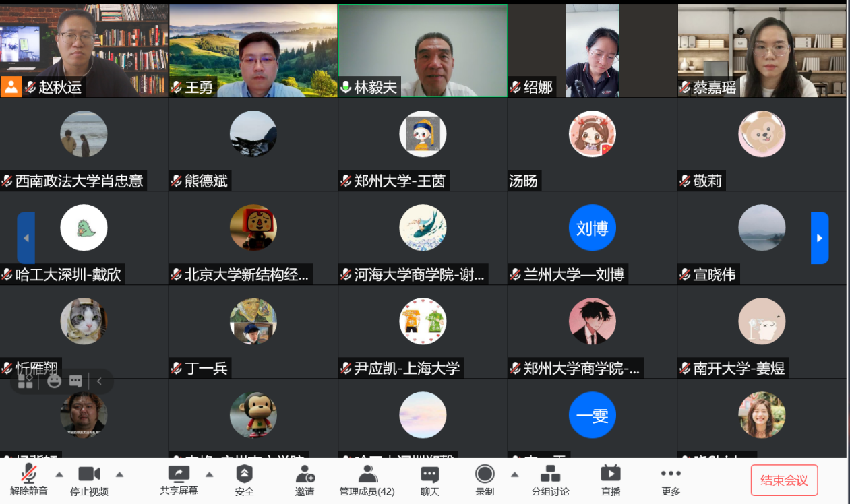Viewport: 850px width, 504px height.
Task: Click avatar of 南开大学-姜煜
Action: (x=762, y=321)
